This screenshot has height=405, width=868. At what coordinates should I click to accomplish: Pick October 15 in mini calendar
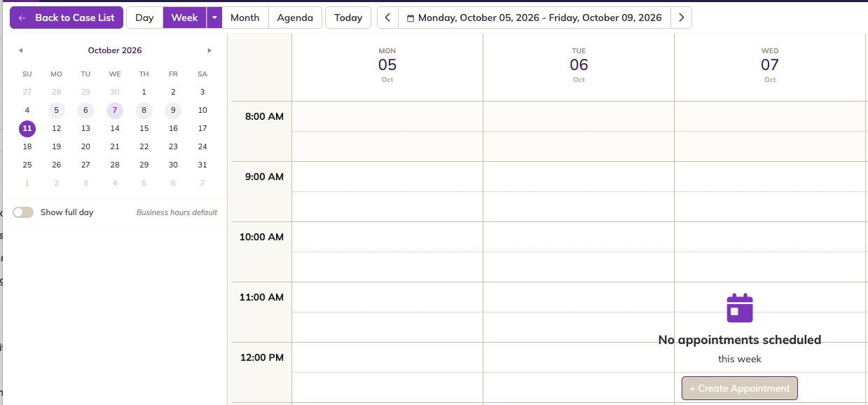click(144, 128)
